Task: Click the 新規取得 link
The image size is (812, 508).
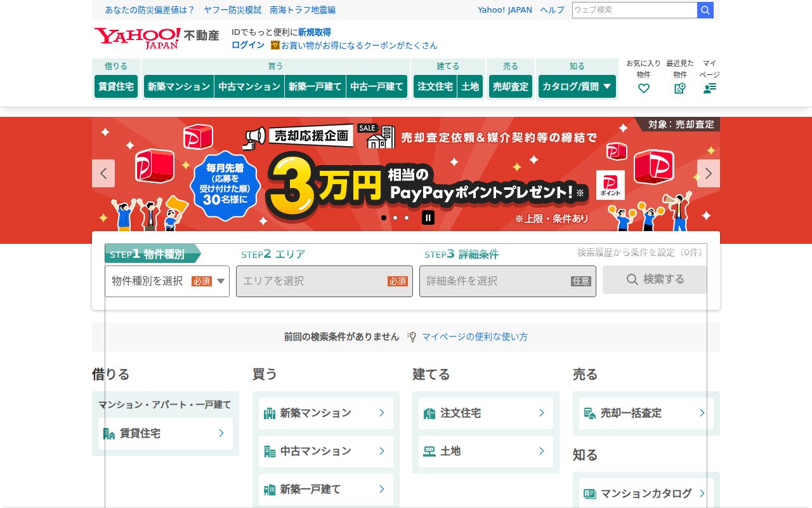Action: click(x=315, y=32)
